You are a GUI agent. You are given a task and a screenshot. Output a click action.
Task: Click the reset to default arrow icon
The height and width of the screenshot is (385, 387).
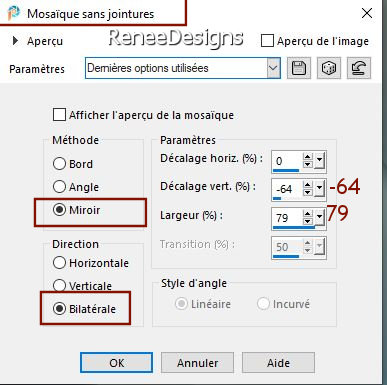(x=359, y=68)
